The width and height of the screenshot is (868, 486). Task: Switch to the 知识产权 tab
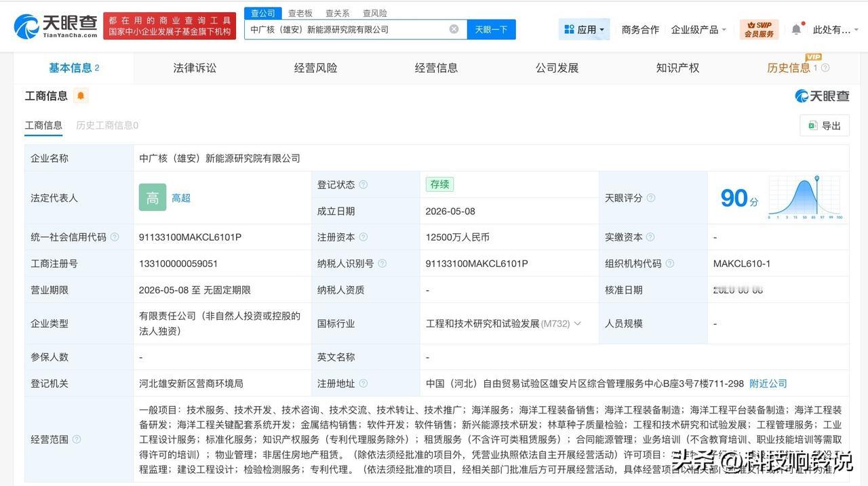677,68
